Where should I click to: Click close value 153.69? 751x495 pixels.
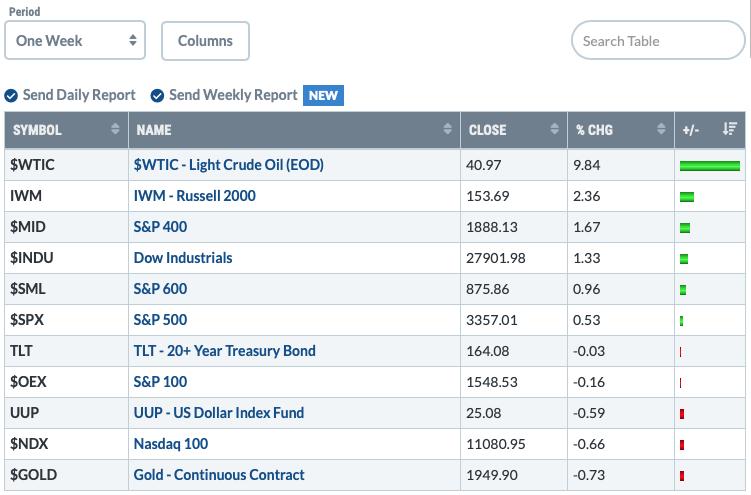pos(488,196)
